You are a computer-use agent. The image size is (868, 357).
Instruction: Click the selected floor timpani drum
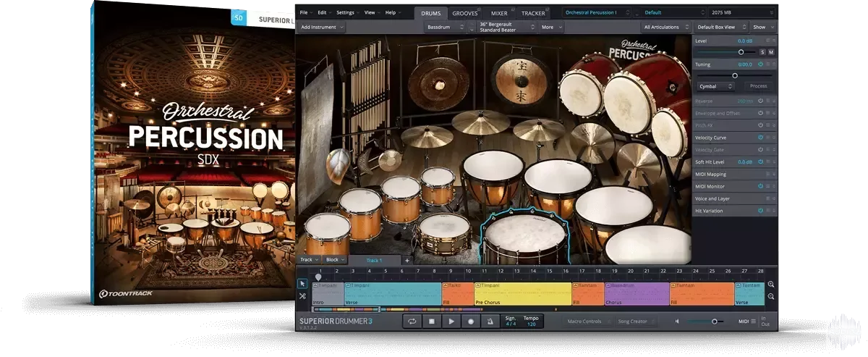pyautogui.click(x=525, y=237)
